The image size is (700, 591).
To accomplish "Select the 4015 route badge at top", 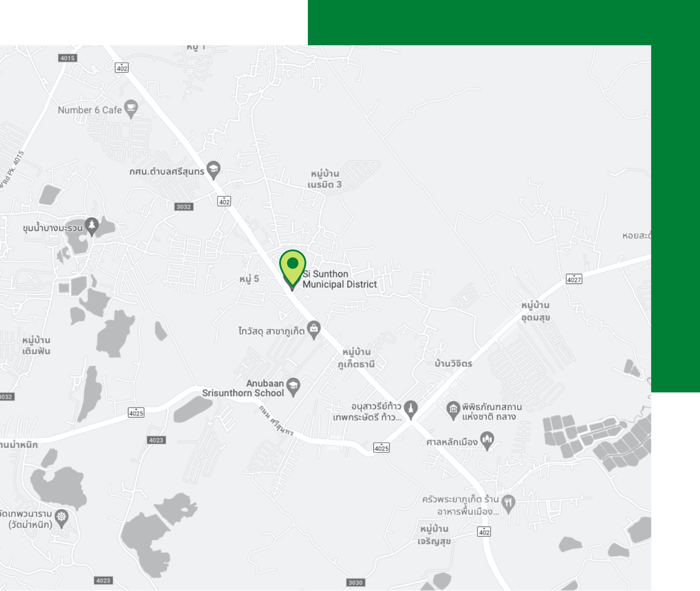I will click(67, 58).
